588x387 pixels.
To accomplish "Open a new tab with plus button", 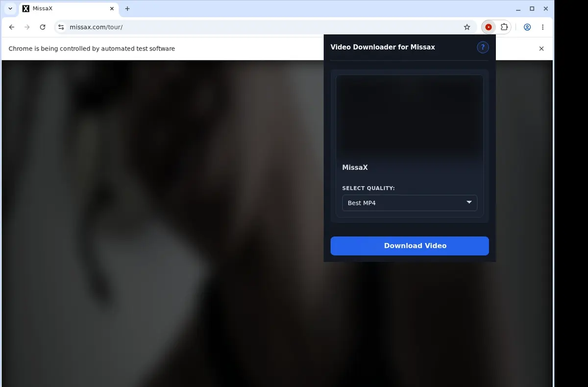I will (127, 9).
